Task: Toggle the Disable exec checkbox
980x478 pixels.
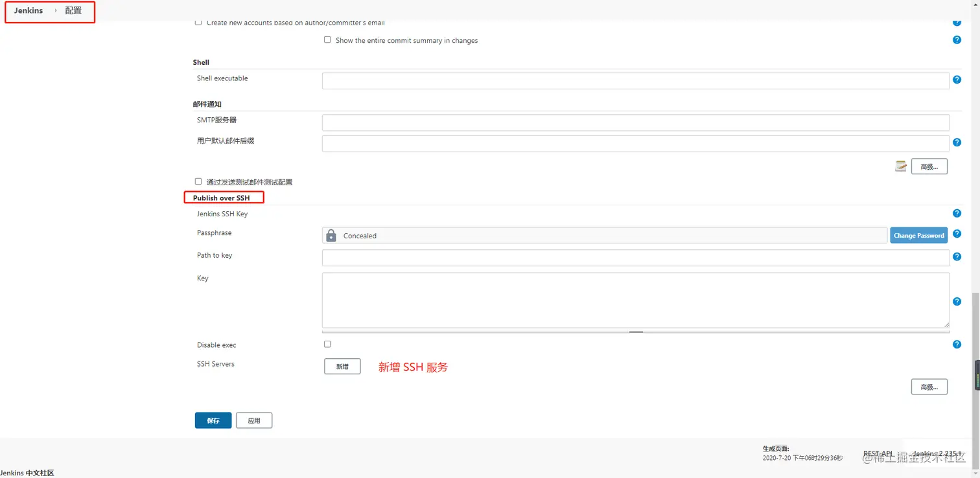Action: tap(327, 344)
